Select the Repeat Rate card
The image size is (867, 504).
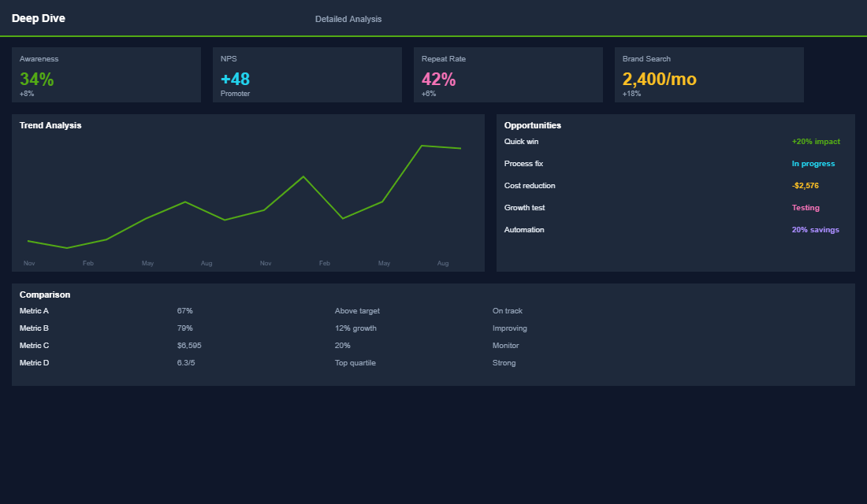(x=508, y=75)
